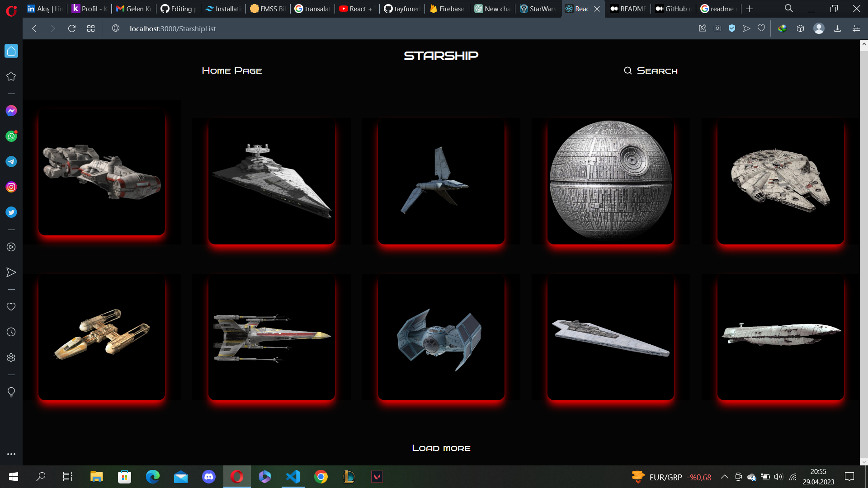Take a snapshot with the camera icon
Screen dimensions: 868x488
(x=717, y=28)
